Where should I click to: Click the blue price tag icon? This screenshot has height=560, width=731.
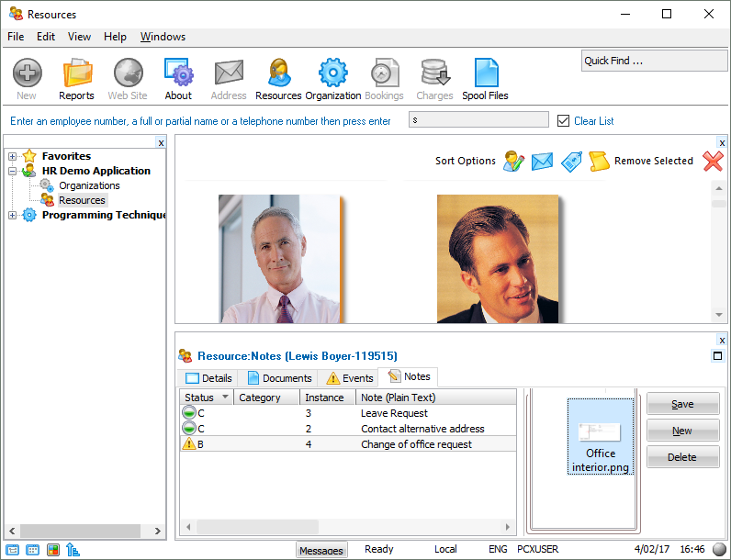click(571, 162)
